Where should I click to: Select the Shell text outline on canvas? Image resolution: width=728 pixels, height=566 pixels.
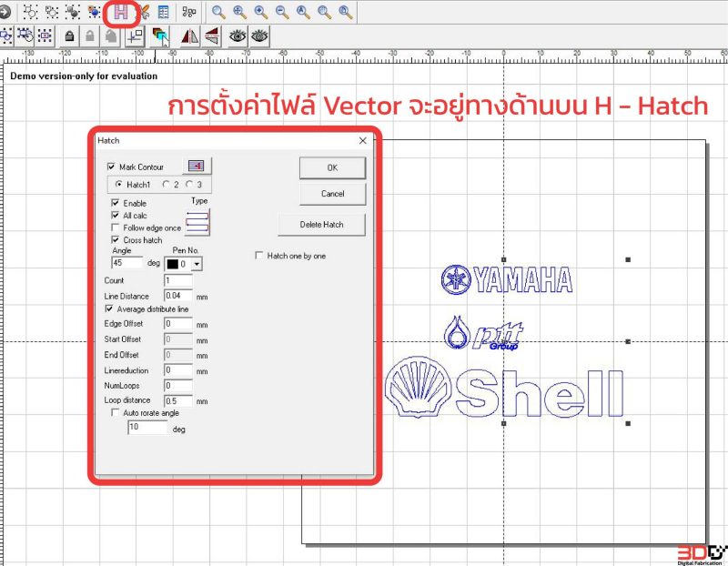540,393
